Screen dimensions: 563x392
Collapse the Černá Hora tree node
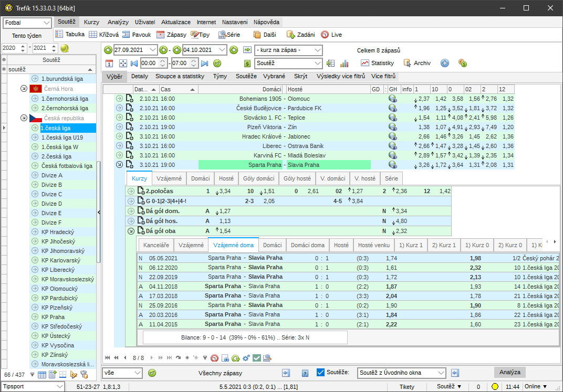[24, 88]
